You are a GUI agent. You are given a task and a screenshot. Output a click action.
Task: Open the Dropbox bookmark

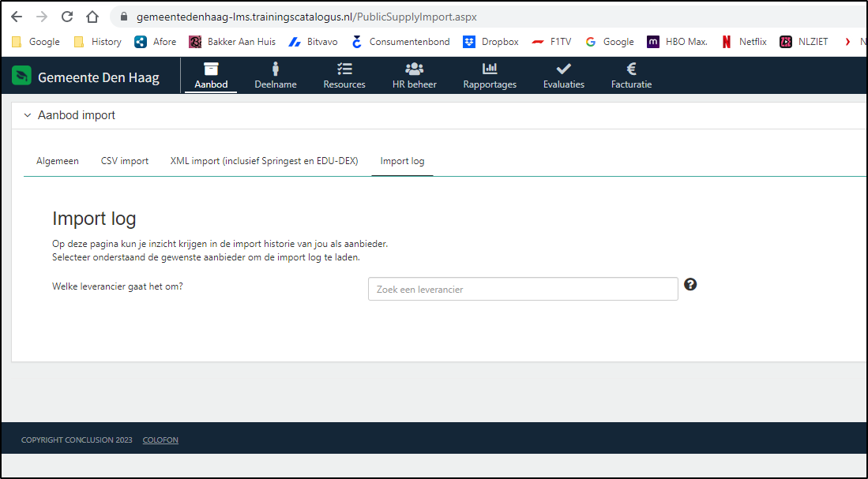point(490,41)
